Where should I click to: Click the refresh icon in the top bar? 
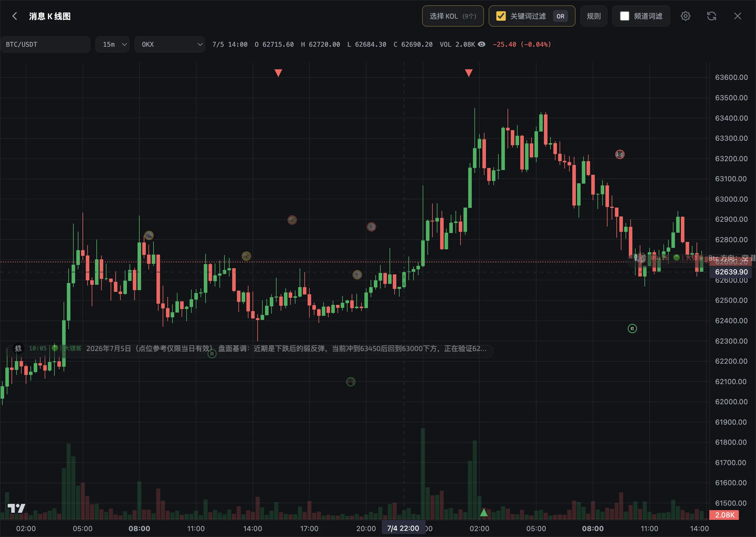pyautogui.click(x=711, y=16)
